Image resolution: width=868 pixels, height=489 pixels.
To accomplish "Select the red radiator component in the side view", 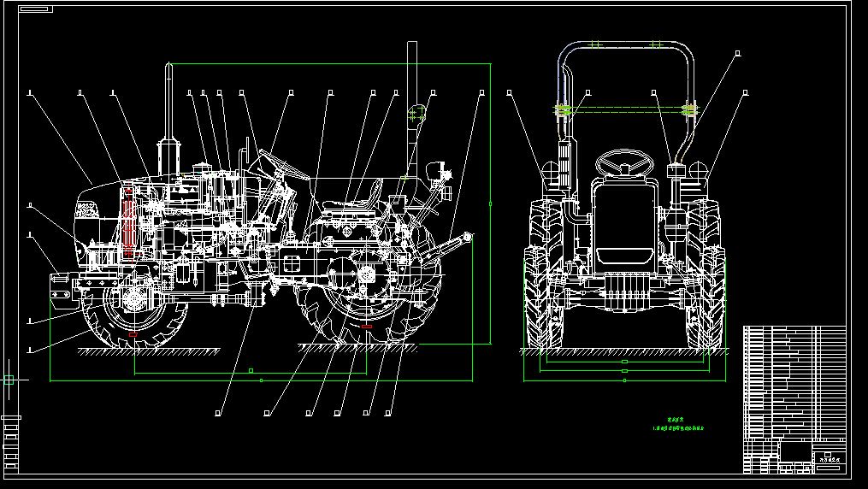I will [x=128, y=221].
